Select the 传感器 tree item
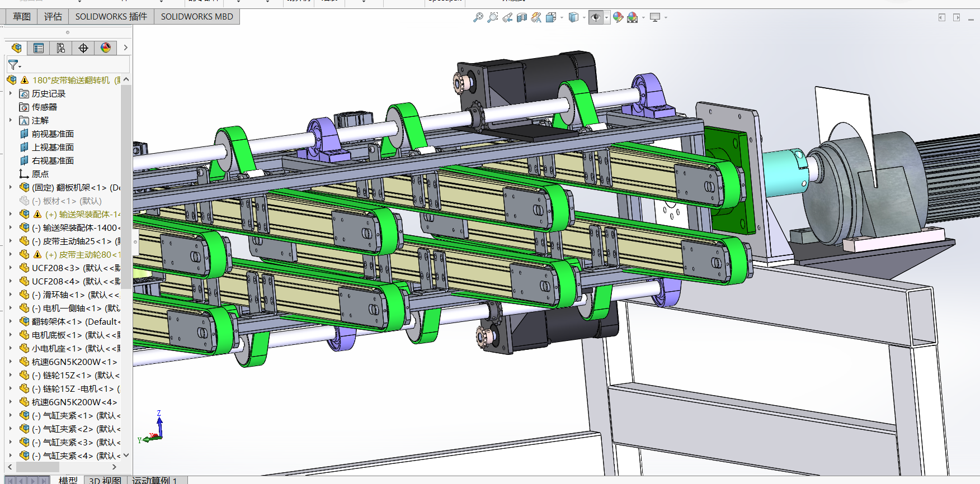 44,107
